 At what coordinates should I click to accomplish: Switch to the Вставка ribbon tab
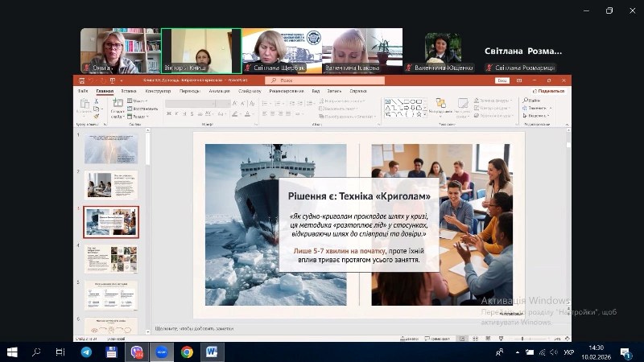pyautogui.click(x=129, y=91)
